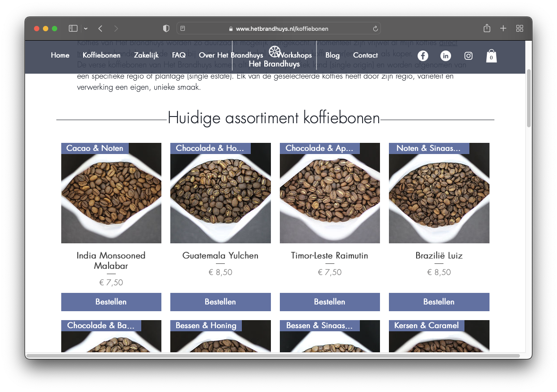Go back to the previous page
Screen dimensions: 557x392
coord(101,29)
